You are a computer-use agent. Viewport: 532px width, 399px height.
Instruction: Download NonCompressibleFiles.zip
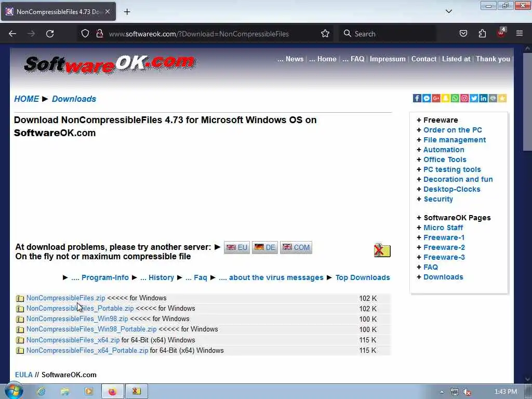click(x=66, y=298)
